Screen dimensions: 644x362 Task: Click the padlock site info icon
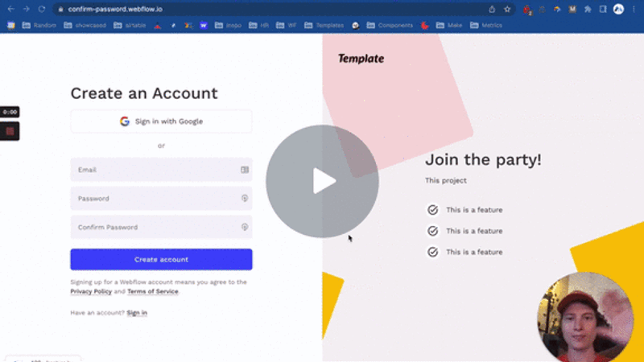[61, 9]
